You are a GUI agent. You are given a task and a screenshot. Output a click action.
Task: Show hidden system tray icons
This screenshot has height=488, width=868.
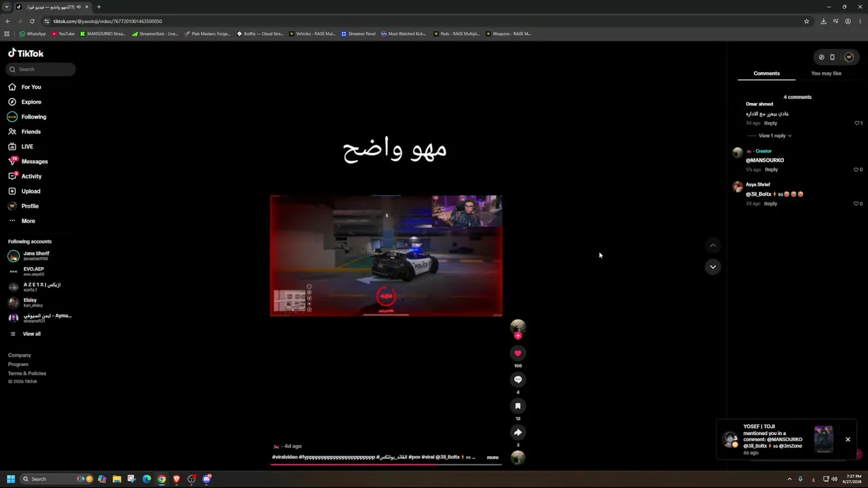click(x=789, y=479)
